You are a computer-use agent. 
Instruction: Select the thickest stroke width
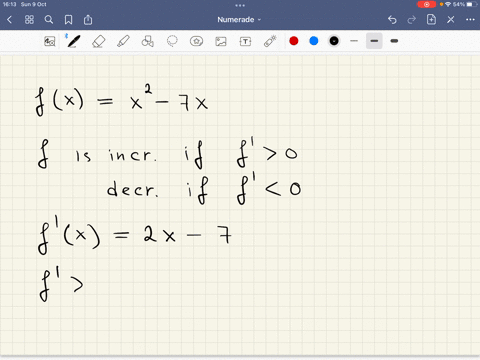click(394, 41)
